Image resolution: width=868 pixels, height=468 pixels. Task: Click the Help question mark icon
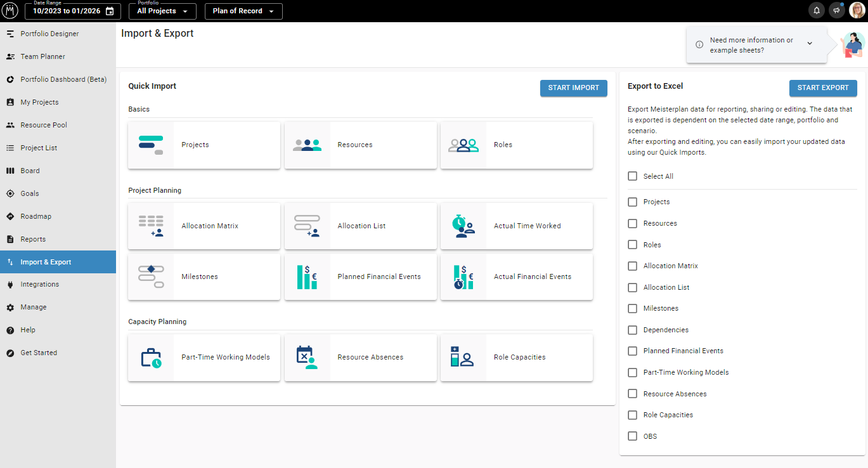(10, 330)
